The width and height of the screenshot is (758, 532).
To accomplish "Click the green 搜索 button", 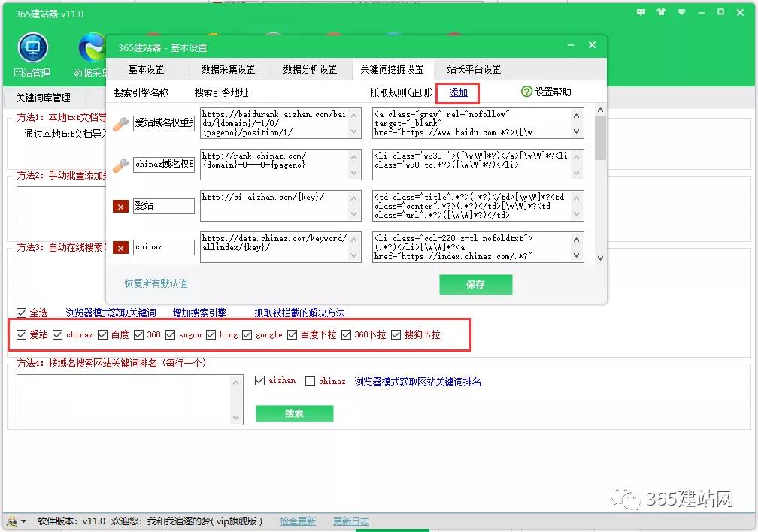I will 295,413.
